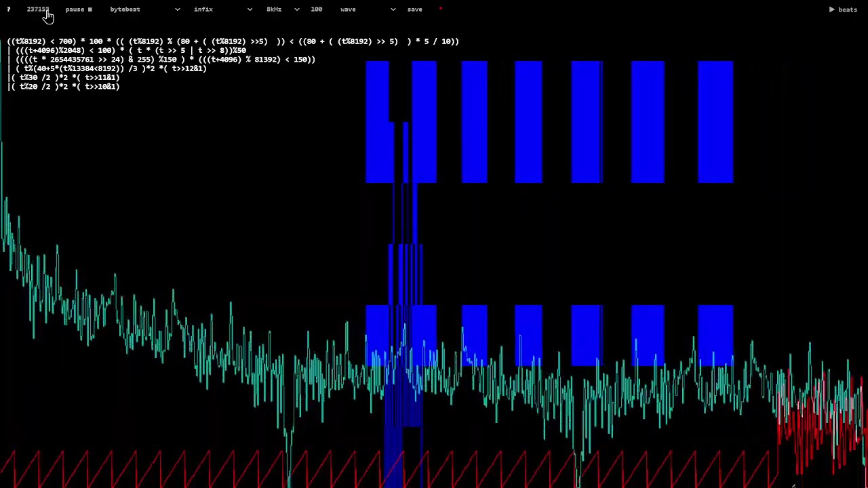
Task: Expand the beats list
Action: (x=843, y=9)
